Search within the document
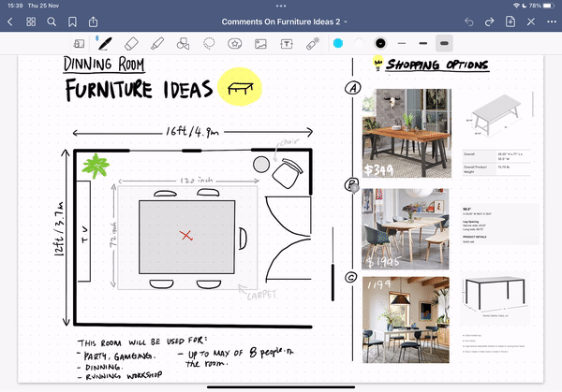Screen dimensions: 562x392 pyautogui.click(x=52, y=21)
